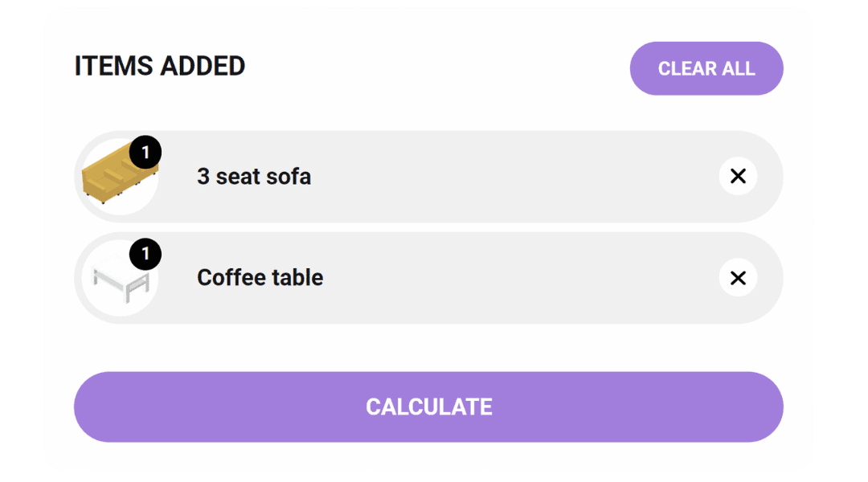This screenshot has width=868, height=482.
Task: Delete sofa using its X icon
Action: [738, 177]
